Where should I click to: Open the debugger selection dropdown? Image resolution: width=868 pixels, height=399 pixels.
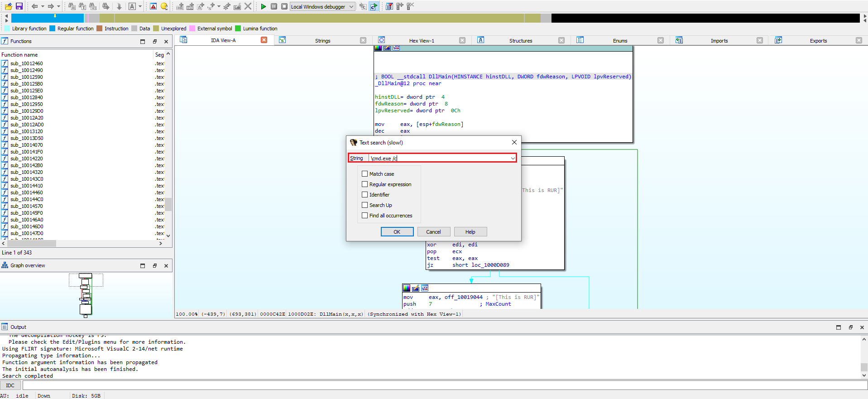coord(351,6)
